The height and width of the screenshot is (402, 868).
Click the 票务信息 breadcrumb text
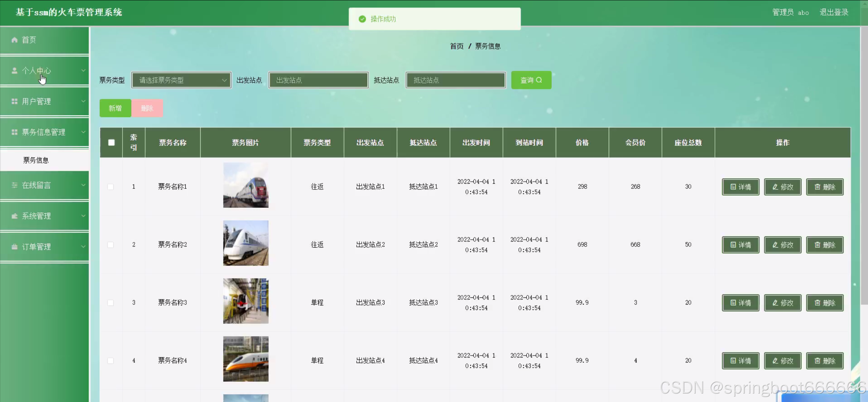488,46
